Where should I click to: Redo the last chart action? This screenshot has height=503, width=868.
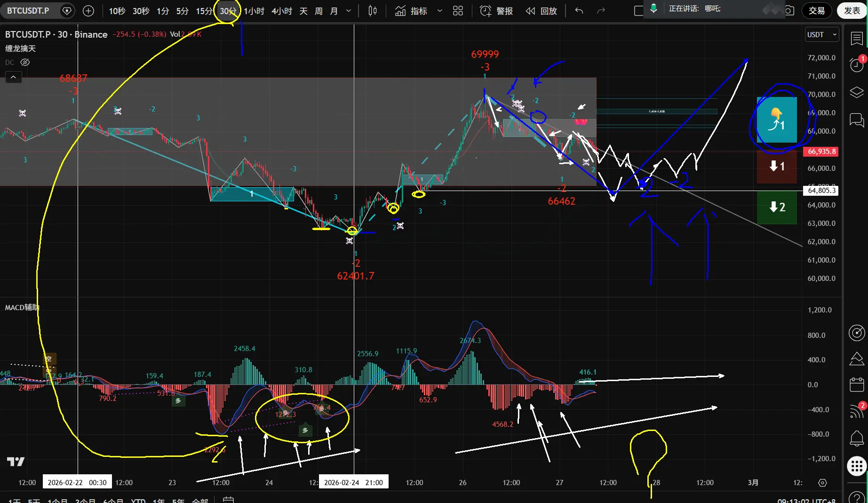[x=601, y=11]
